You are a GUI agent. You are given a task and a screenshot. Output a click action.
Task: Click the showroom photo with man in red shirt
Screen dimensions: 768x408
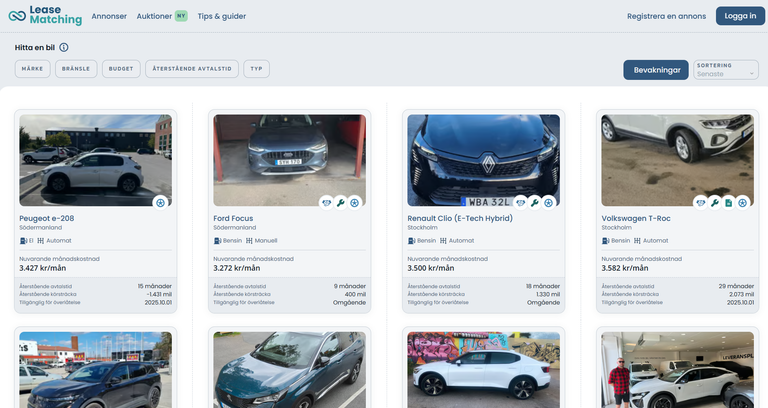coord(677,370)
